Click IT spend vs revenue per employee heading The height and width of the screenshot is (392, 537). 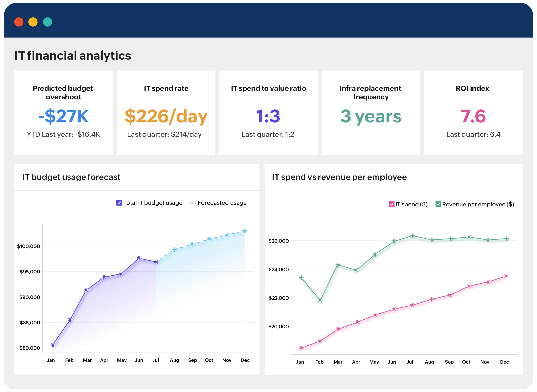pos(339,177)
